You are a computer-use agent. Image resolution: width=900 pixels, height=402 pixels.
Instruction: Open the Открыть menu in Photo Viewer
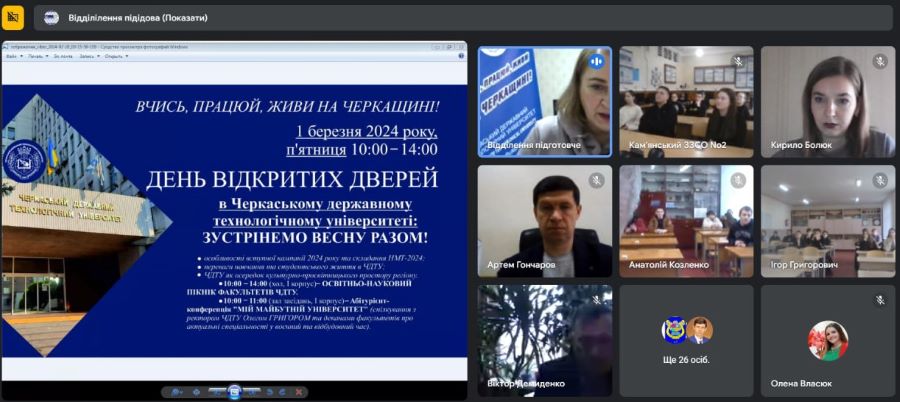[x=113, y=56]
